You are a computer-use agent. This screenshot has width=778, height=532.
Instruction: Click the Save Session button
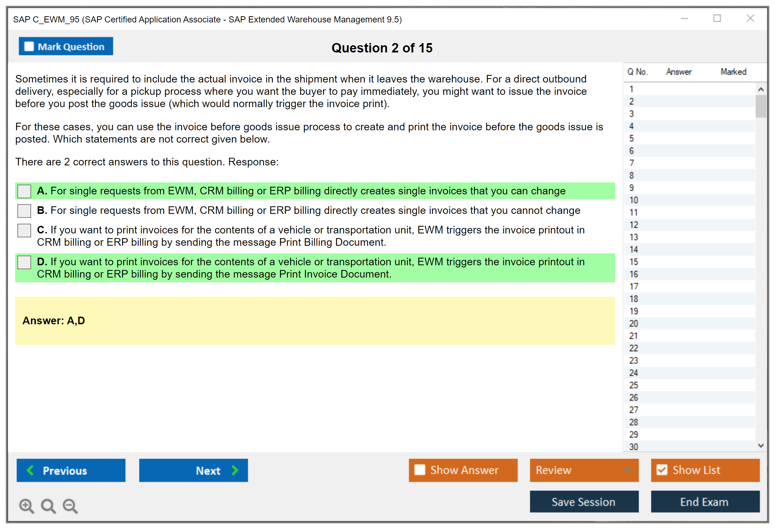[584, 502]
